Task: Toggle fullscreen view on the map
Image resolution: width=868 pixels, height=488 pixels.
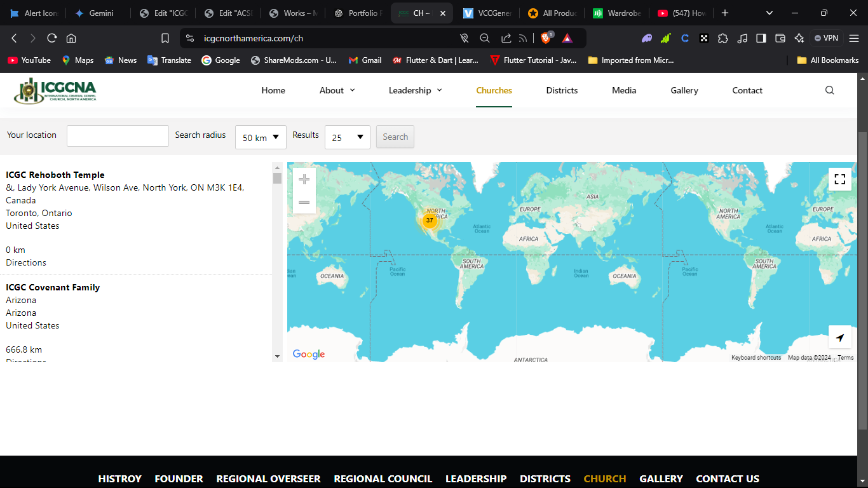Action: [839, 179]
